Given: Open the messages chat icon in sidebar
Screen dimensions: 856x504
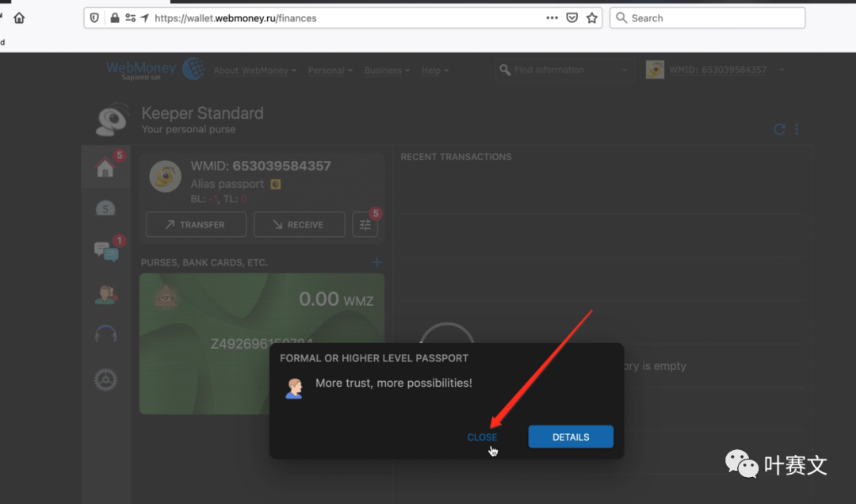Looking at the screenshot, I should pyautogui.click(x=105, y=250).
